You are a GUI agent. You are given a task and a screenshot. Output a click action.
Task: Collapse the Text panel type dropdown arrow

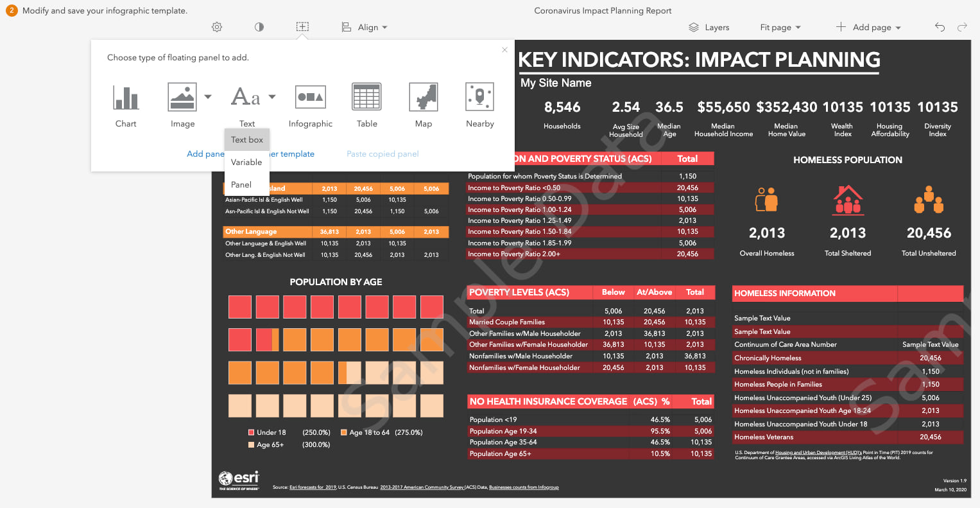pos(272,97)
